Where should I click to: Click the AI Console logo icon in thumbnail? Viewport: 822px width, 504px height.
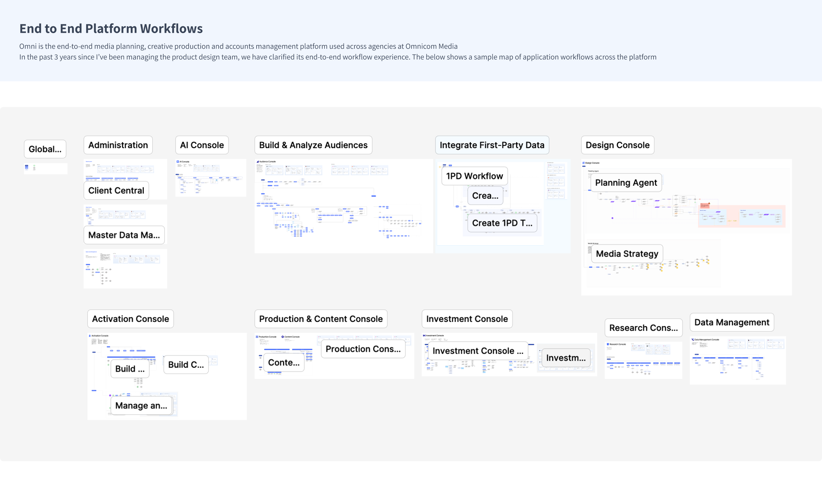(178, 162)
